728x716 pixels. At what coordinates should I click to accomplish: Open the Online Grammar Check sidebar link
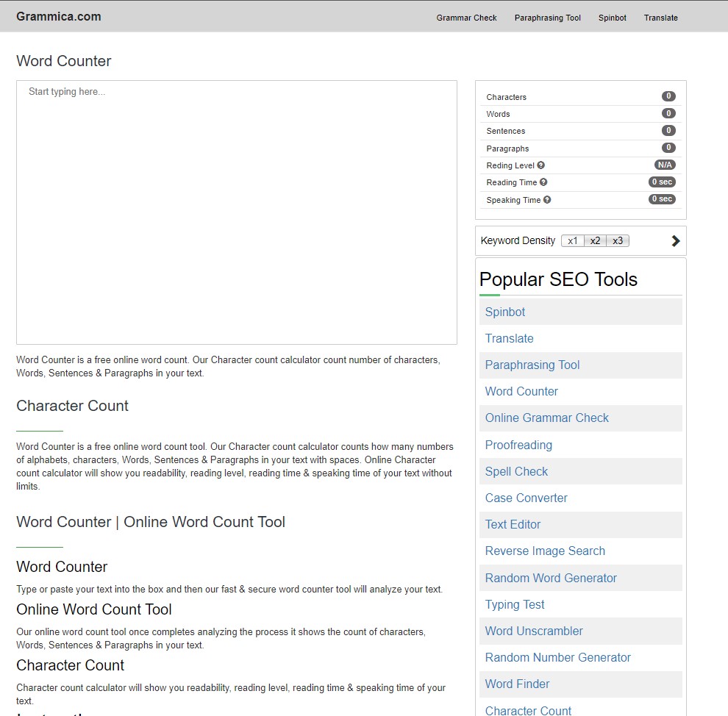point(546,418)
